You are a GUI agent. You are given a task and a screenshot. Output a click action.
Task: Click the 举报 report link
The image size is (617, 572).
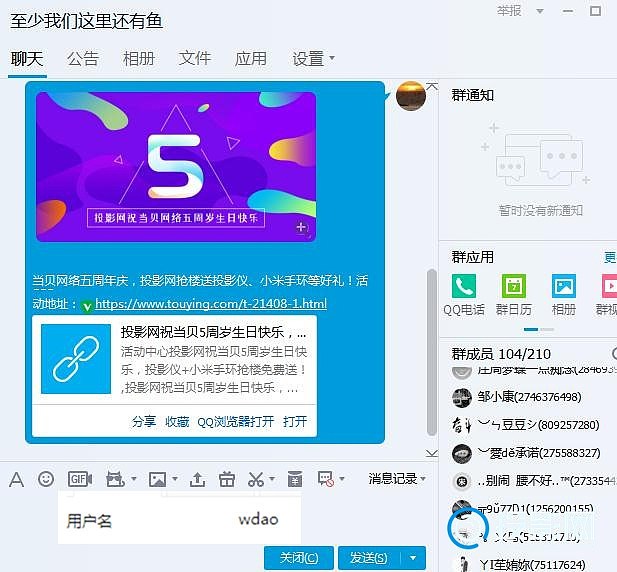coord(509,11)
